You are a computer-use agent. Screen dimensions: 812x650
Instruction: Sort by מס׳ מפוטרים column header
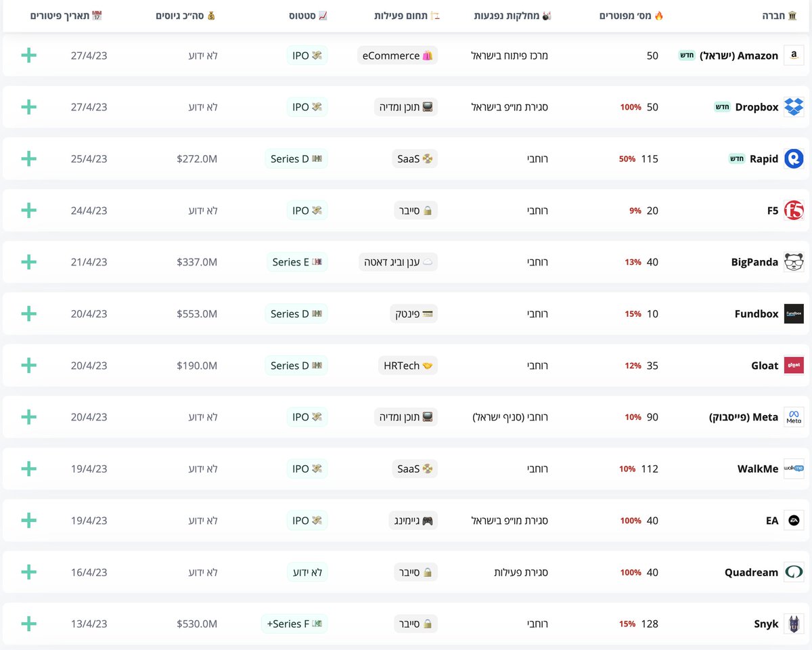[x=631, y=15]
